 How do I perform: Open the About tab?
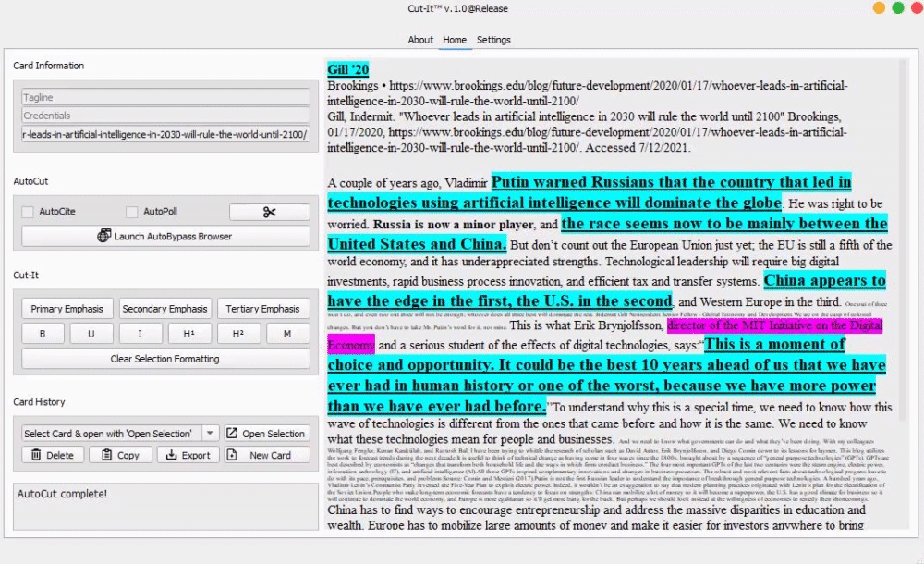pos(420,40)
